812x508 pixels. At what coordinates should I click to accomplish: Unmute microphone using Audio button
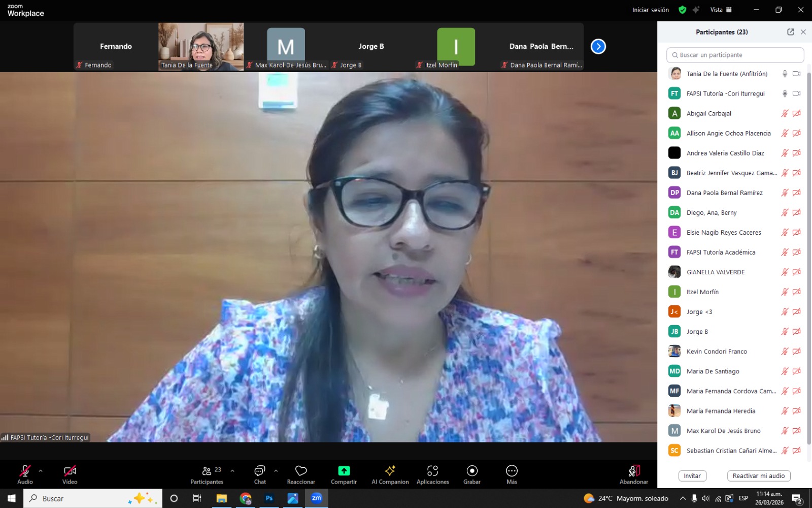tap(25, 474)
